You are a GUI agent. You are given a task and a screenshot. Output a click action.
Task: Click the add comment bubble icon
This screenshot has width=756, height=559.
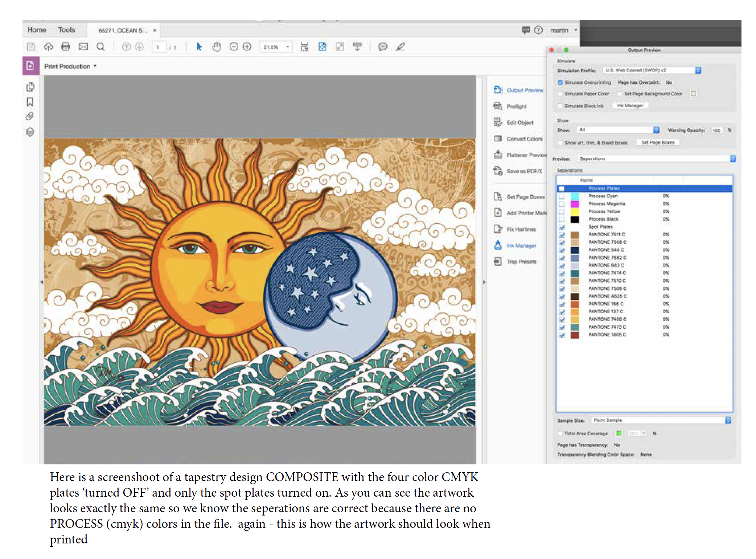pos(382,47)
